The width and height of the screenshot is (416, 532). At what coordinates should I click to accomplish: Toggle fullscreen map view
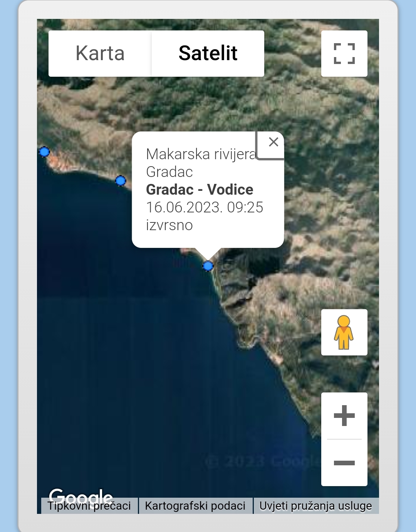point(344,54)
